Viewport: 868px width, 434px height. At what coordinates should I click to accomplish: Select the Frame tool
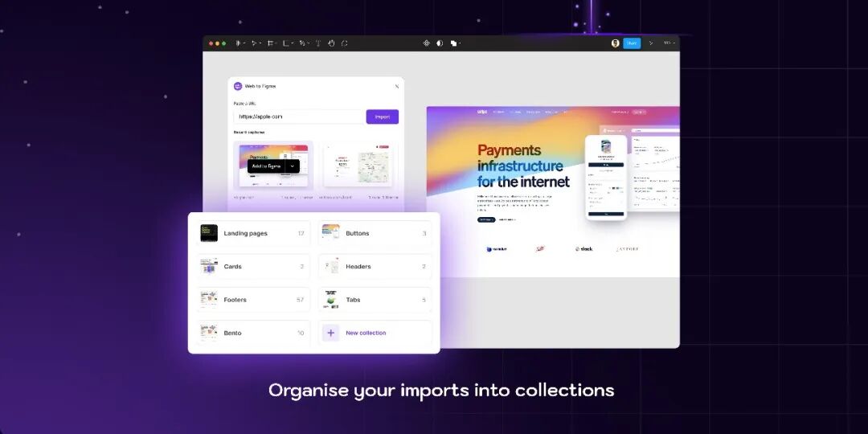(x=270, y=43)
